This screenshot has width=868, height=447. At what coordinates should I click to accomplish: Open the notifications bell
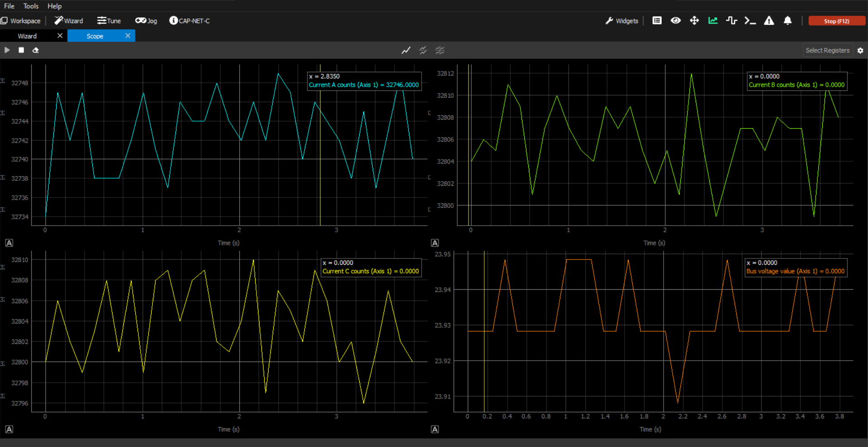pos(787,21)
